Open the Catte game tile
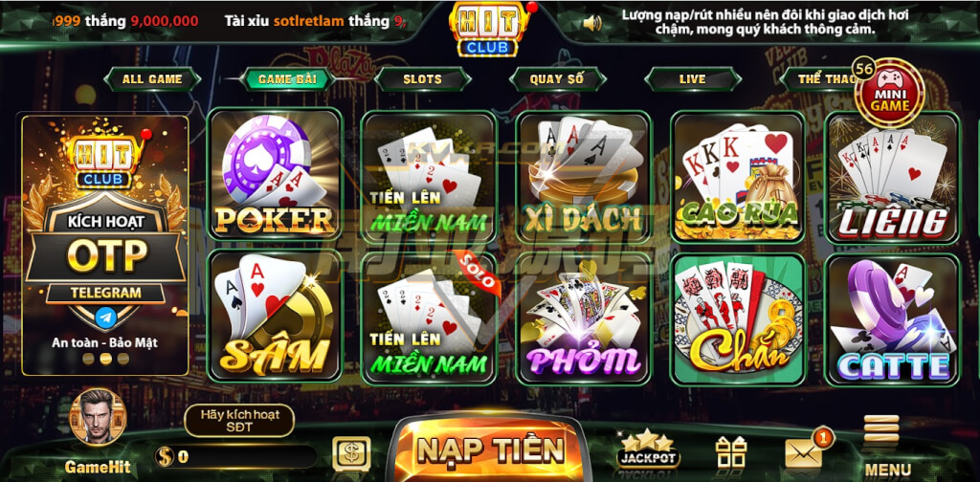Image resolution: width=980 pixels, height=482 pixels. pos(893,319)
